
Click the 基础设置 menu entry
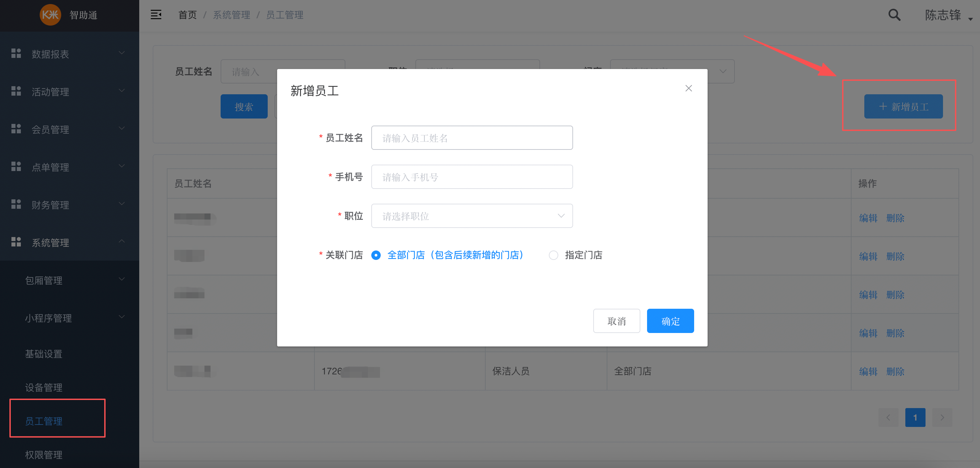tap(43, 354)
